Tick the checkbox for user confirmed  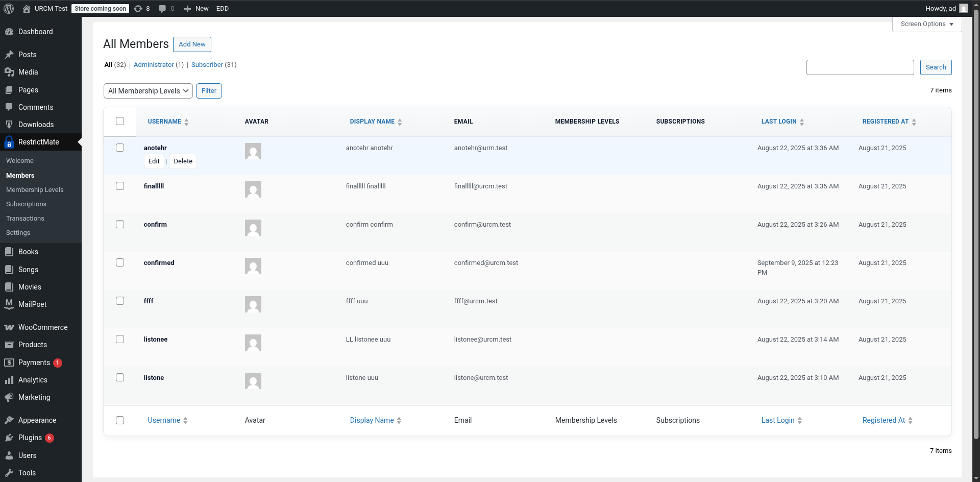point(120,262)
